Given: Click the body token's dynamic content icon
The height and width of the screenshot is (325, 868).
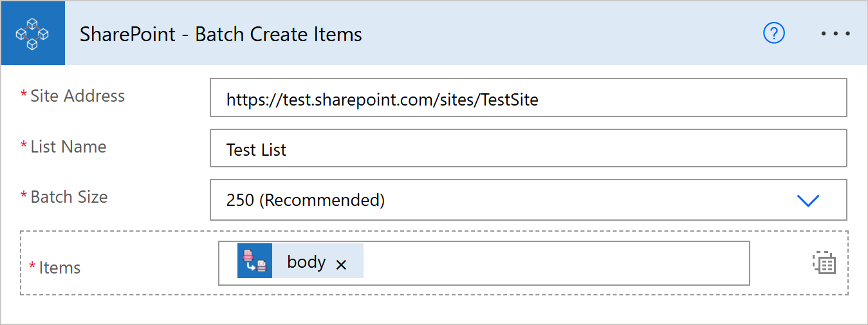Looking at the screenshot, I should [x=255, y=261].
